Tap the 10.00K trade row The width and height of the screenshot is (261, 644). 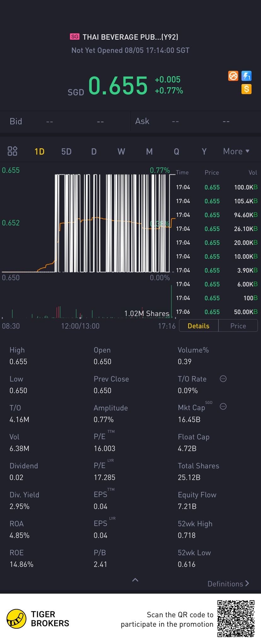coord(217,257)
